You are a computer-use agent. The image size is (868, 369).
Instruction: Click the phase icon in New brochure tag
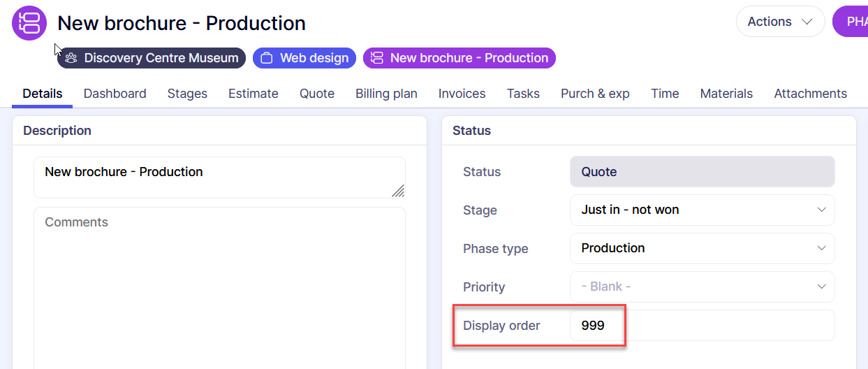[x=377, y=58]
